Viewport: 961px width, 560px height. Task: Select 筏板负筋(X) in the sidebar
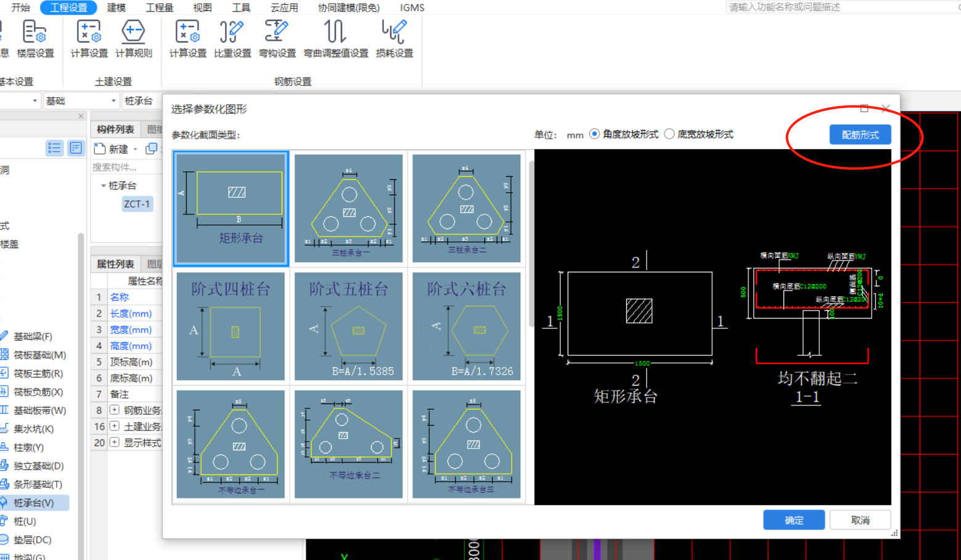point(38,392)
